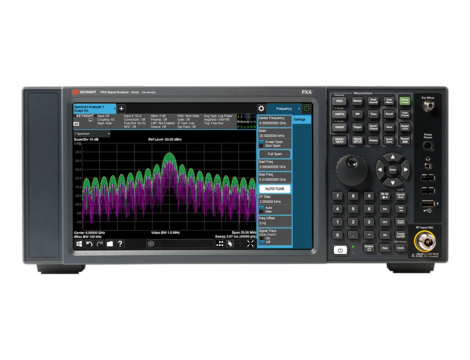This screenshot has width=470, height=360.
Task: Tap the Center Frequency field
Action: click(275, 121)
